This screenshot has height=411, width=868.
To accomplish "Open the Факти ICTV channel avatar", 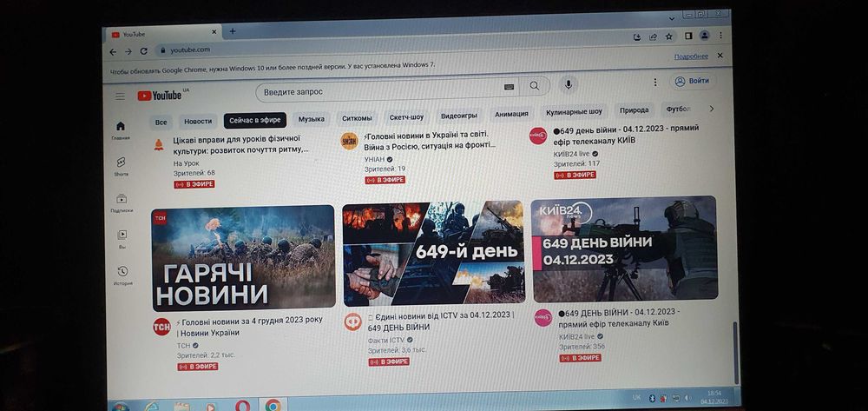I will tap(352, 322).
